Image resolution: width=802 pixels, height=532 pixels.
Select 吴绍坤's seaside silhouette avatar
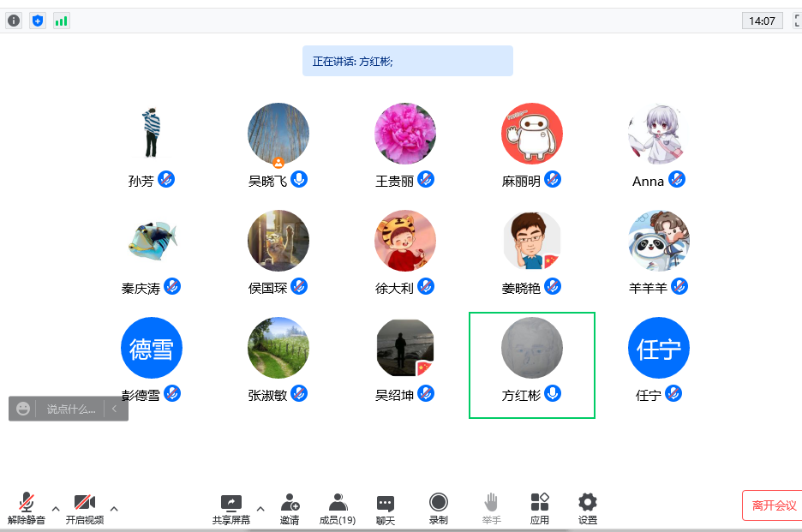tap(405, 348)
